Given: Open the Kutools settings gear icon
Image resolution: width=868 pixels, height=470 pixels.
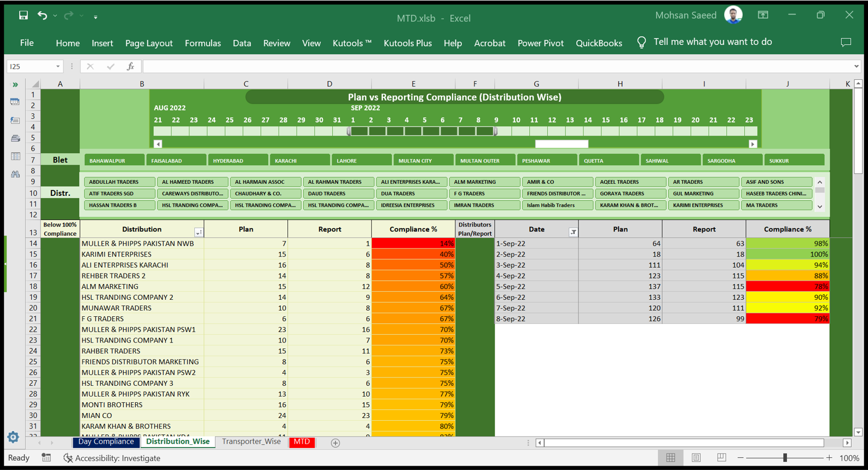Looking at the screenshot, I should (13, 437).
